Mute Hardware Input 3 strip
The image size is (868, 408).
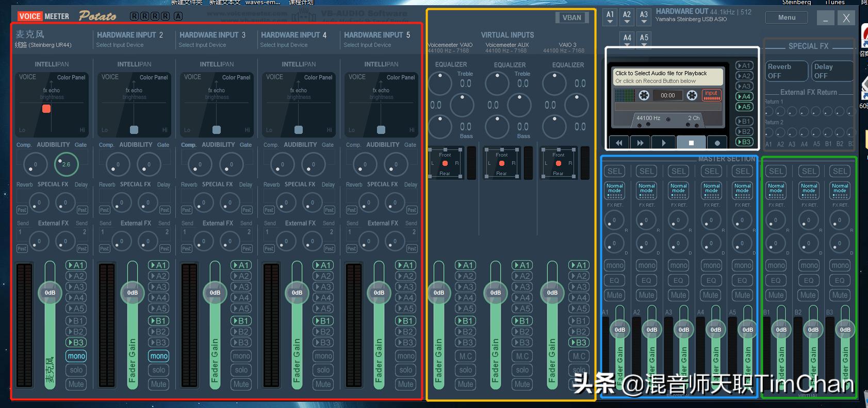(241, 384)
